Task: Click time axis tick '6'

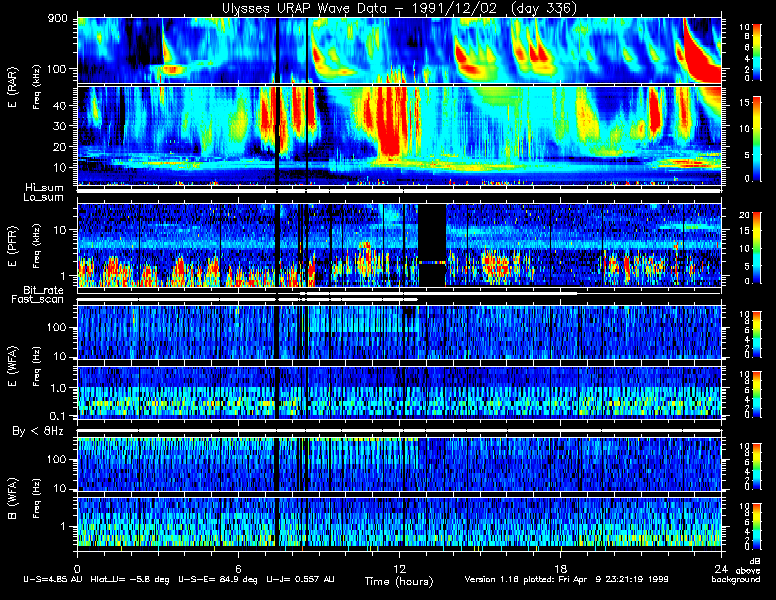Action: (x=238, y=568)
